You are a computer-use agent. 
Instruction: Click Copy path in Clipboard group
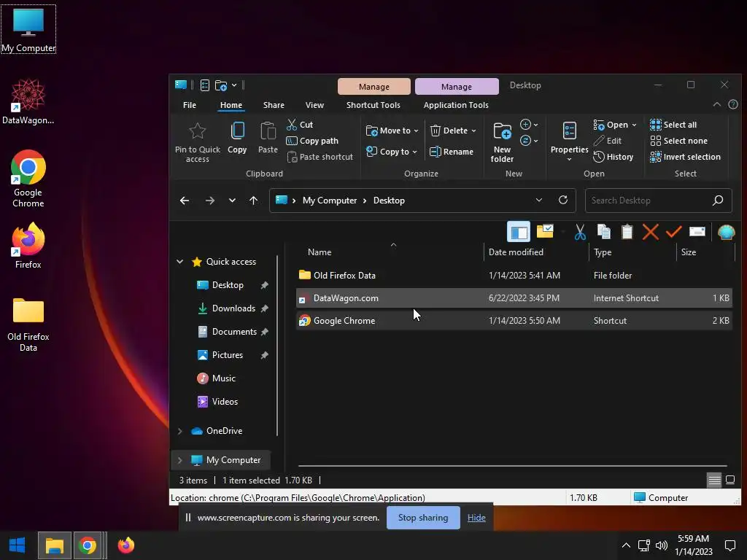click(312, 141)
